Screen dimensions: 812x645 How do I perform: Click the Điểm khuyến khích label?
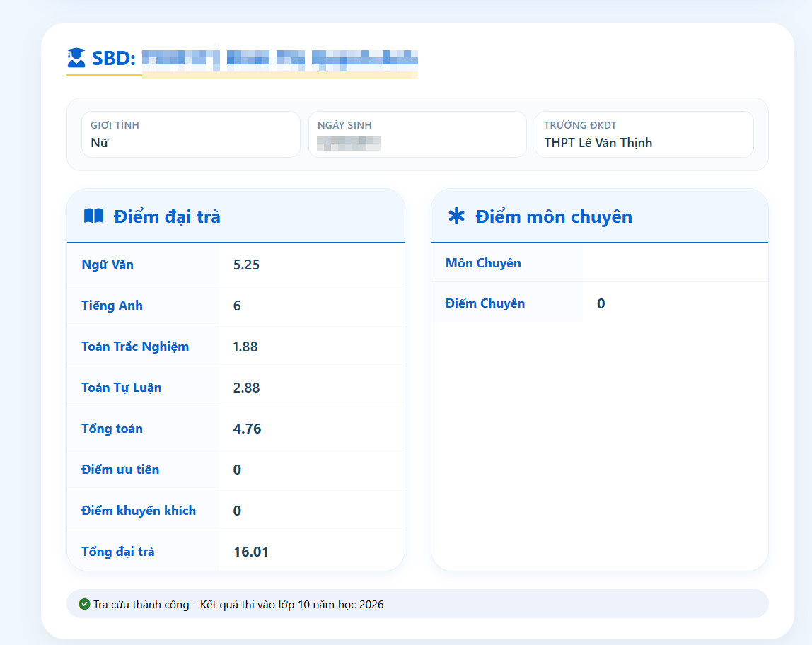(139, 511)
